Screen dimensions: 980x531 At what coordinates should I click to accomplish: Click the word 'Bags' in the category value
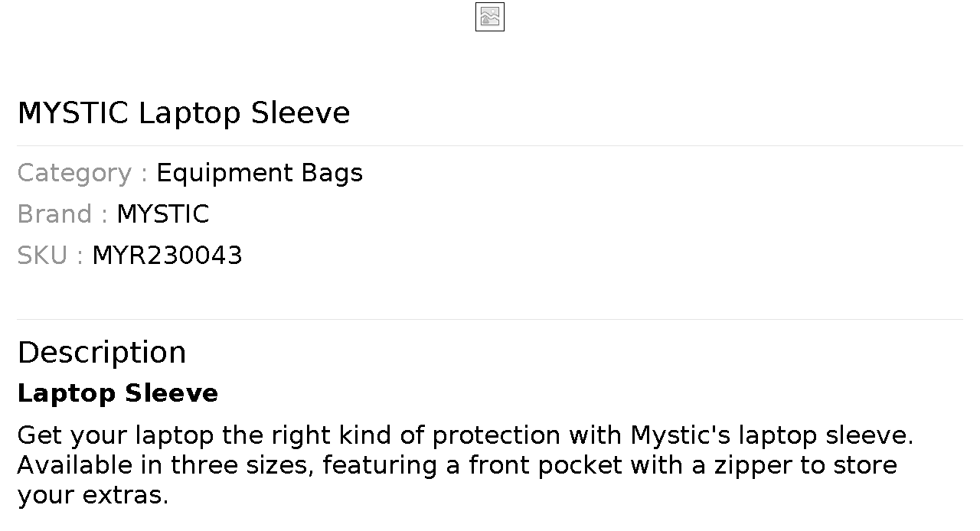[x=332, y=173]
